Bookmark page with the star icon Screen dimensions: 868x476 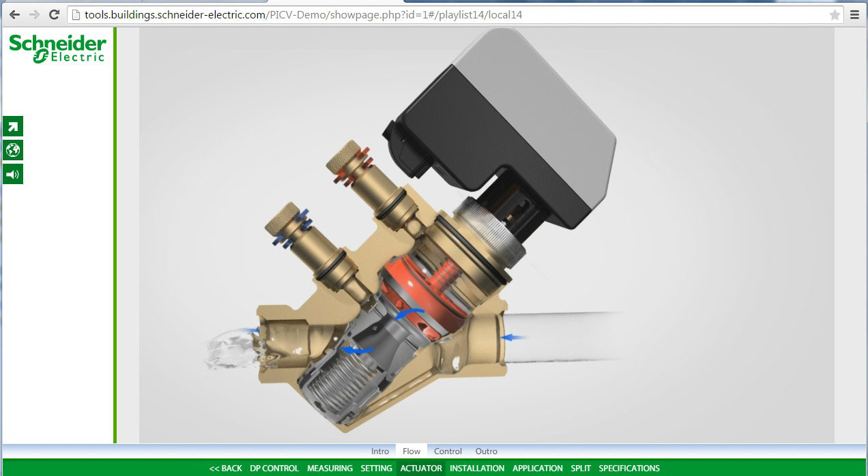click(x=835, y=14)
